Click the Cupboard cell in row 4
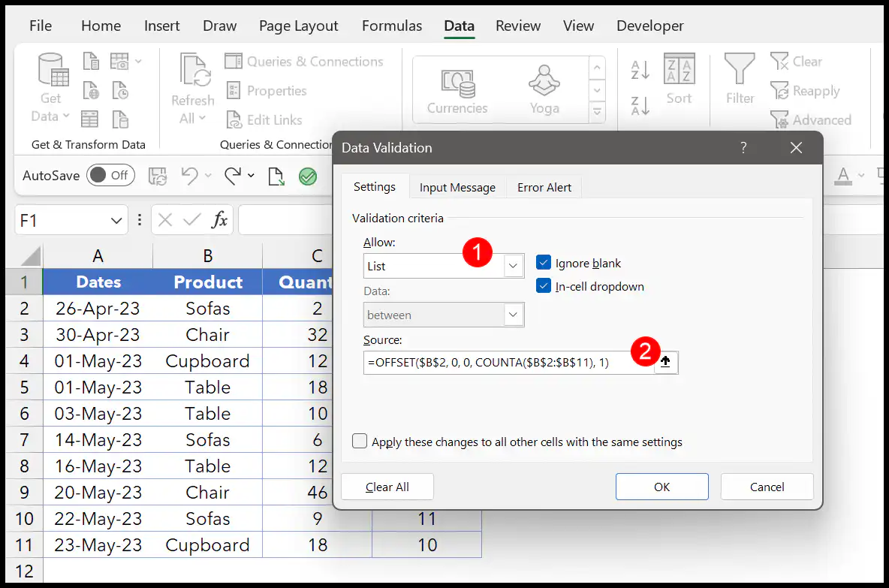Screen dimensions: 889x588 [207, 361]
